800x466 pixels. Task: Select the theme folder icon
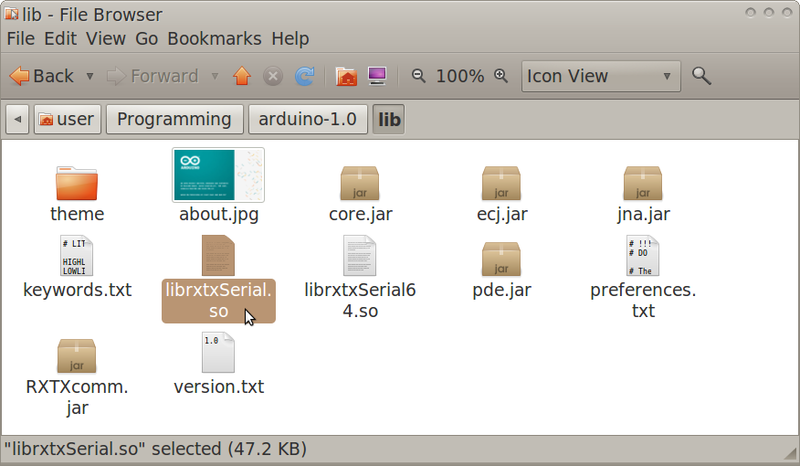[77, 183]
